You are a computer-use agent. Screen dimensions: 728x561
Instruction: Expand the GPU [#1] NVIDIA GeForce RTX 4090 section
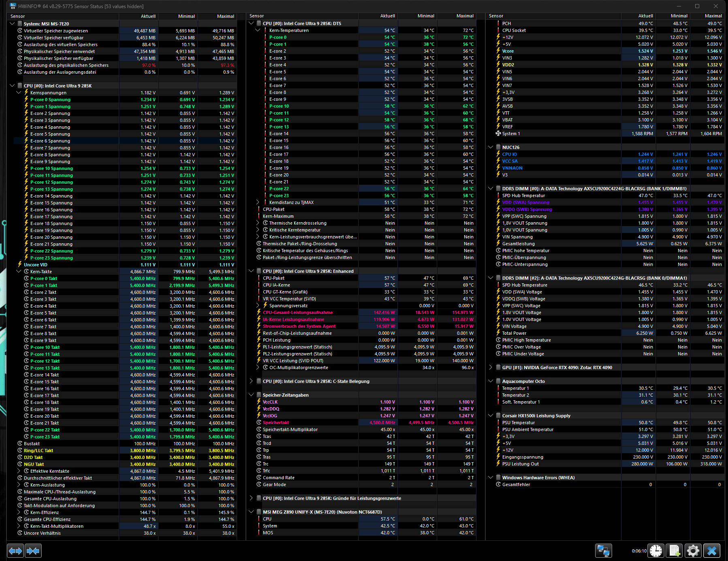[x=491, y=368]
